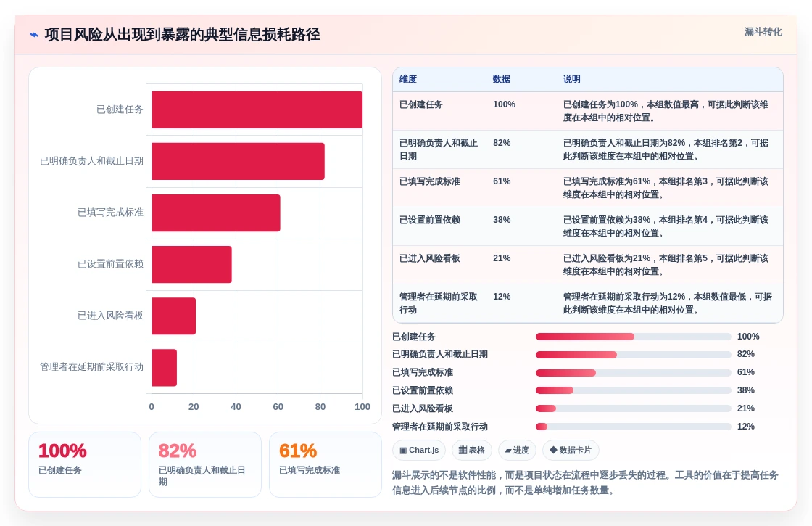Click table cell 已设置前置依赖
This screenshot has width=812, height=526.
430,220
